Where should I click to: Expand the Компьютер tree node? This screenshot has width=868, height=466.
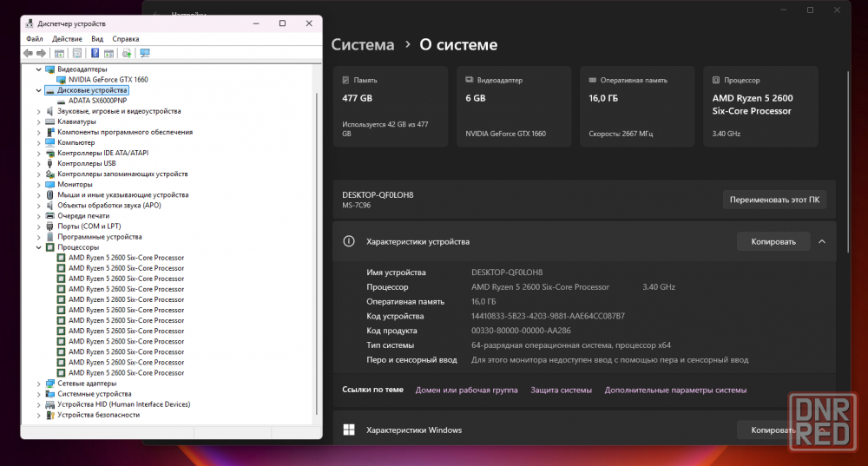pyautogui.click(x=38, y=143)
